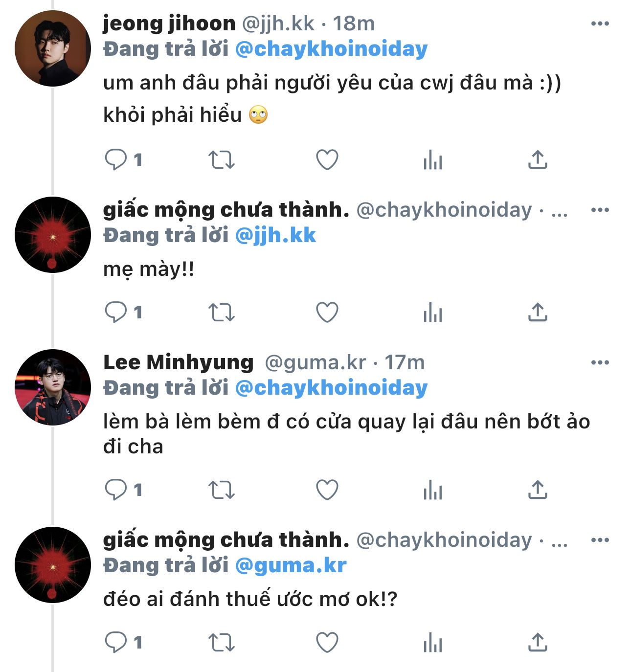Open more options on "mẹ mày!!" tweet
This screenshot has height=672, width=631.
(600, 210)
